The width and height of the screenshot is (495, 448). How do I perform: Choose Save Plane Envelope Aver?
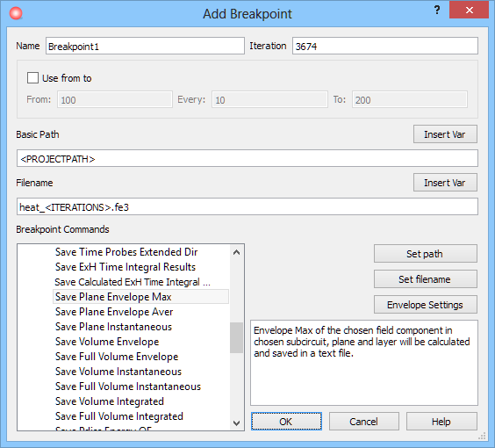coord(114,312)
